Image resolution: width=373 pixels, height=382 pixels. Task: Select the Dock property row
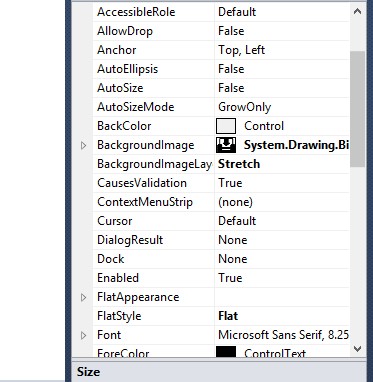pyautogui.click(x=221, y=259)
